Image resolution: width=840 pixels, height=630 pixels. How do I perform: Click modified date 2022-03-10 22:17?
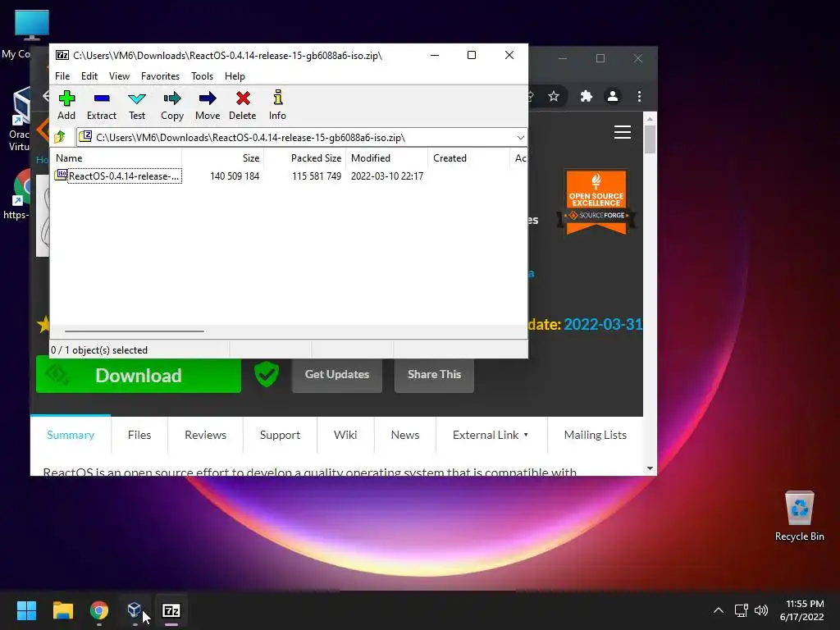(387, 176)
